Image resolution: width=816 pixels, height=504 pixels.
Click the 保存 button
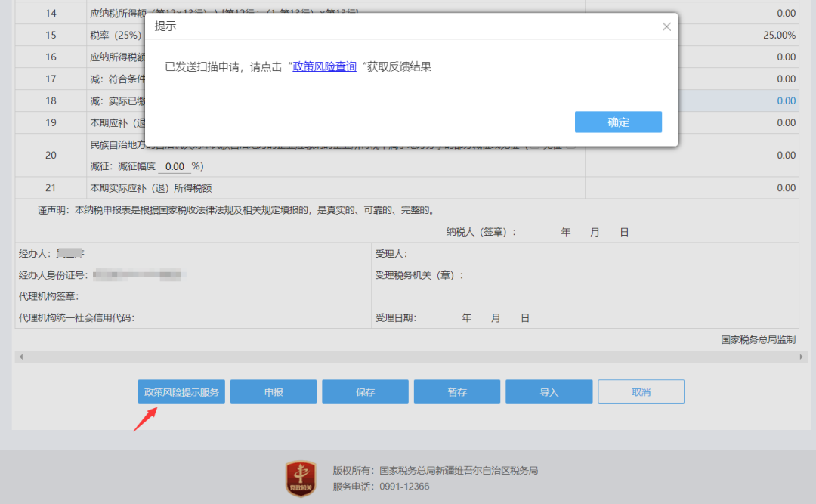click(x=365, y=391)
